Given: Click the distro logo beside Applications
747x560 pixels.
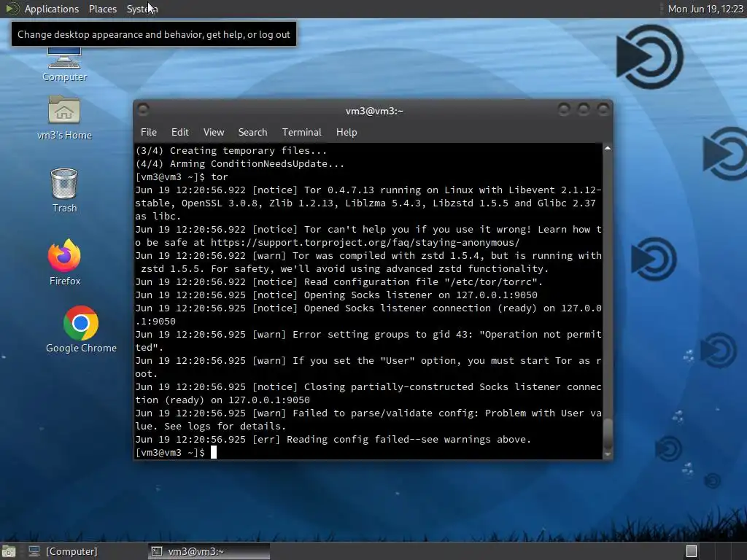Looking at the screenshot, I should tap(12, 9).
